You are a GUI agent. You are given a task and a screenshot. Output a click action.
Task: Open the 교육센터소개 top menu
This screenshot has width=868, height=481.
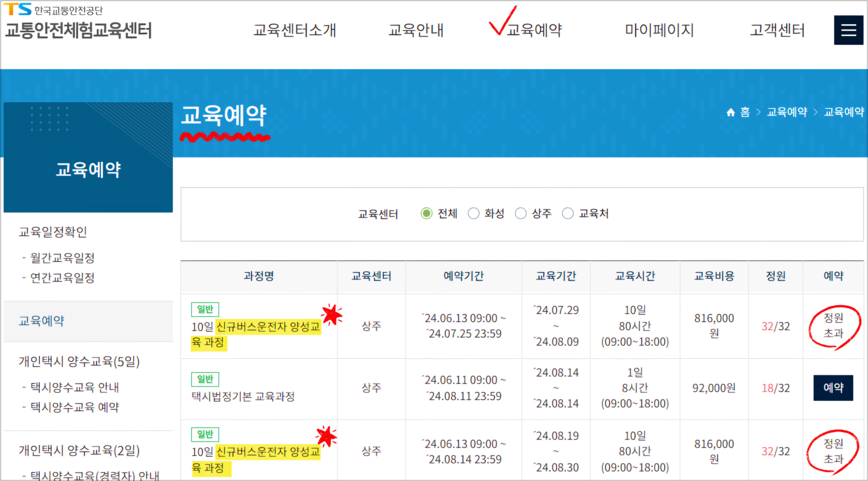click(x=295, y=30)
